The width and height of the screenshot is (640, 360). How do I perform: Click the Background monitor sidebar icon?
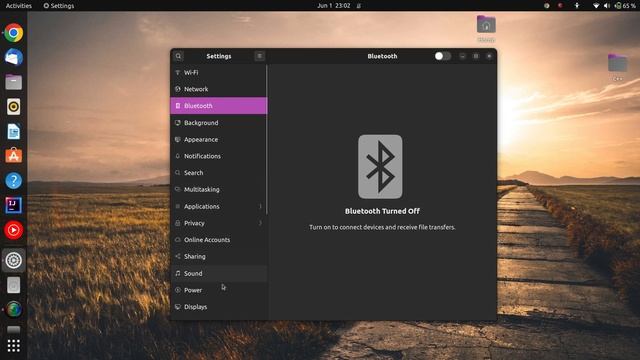(178, 122)
